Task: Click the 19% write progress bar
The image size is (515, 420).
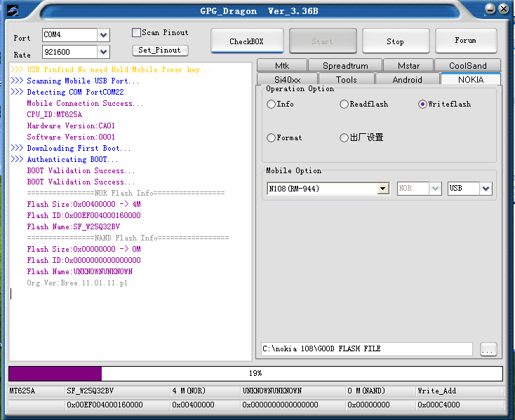Action: pos(255,374)
